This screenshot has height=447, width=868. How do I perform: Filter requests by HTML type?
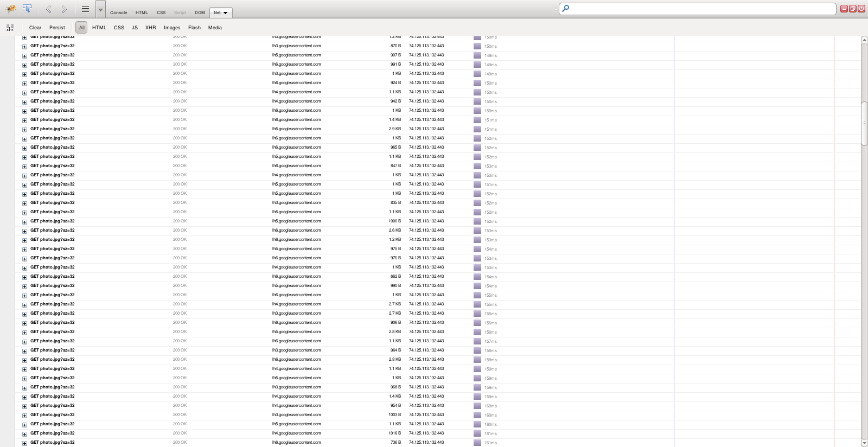coord(99,28)
